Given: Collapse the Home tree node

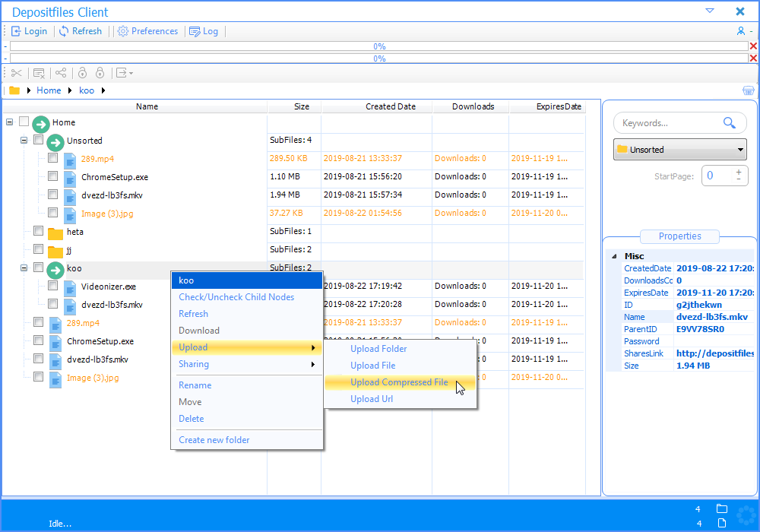Looking at the screenshot, I should click(10, 122).
